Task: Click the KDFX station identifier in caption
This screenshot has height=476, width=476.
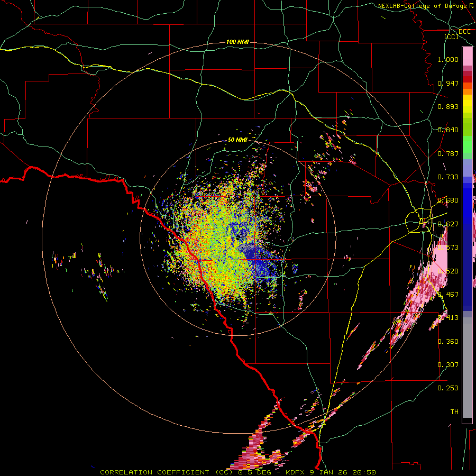Action: (x=296, y=472)
